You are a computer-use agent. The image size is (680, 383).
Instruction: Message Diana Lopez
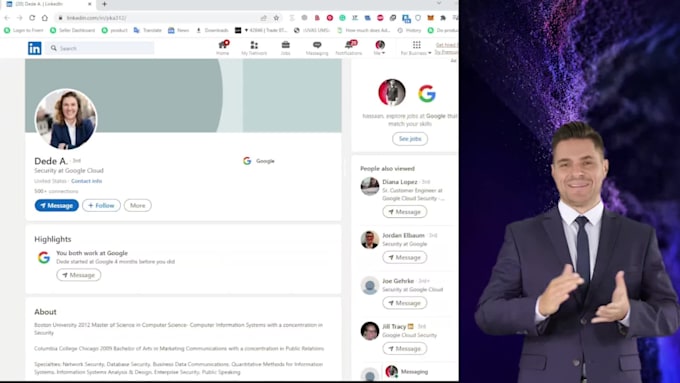pyautogui.click(x=405, y=212)
